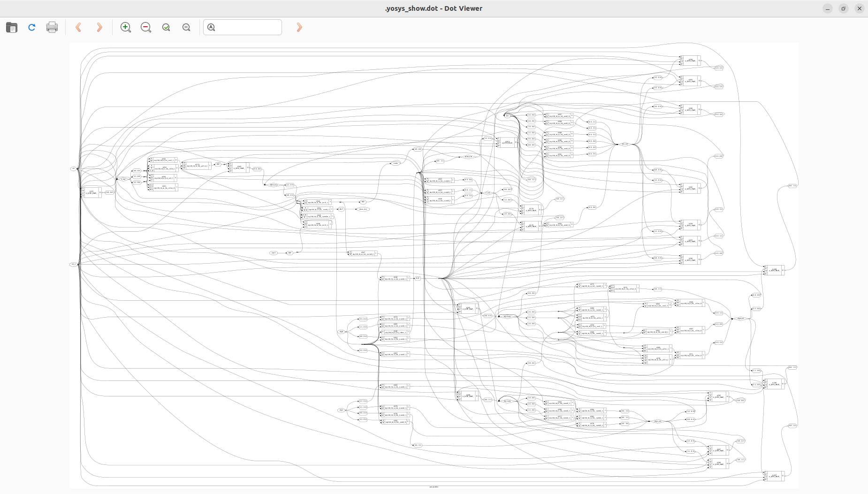Zoom out of the graph
The image size is (868, 494).
pos(146,27)
